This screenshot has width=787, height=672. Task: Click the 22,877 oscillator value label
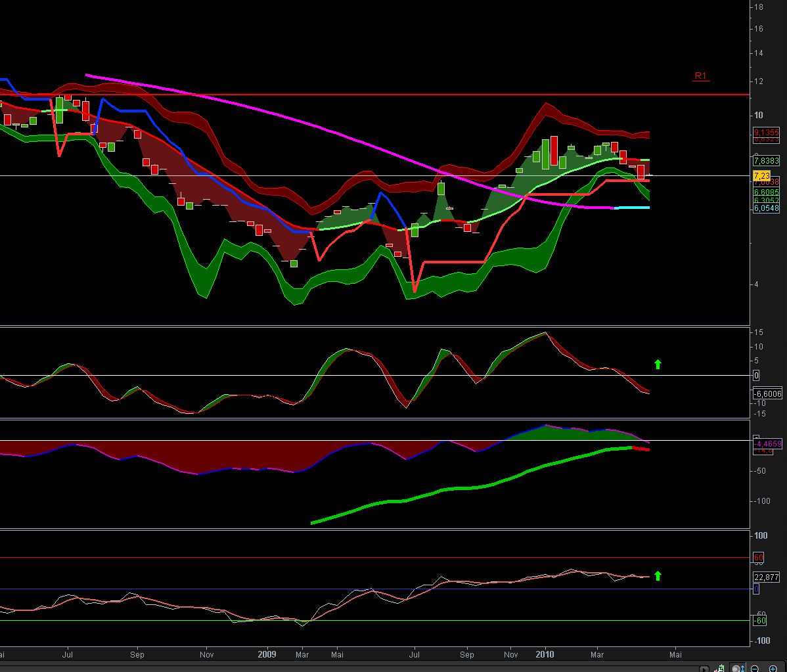[x=766, y=577]
